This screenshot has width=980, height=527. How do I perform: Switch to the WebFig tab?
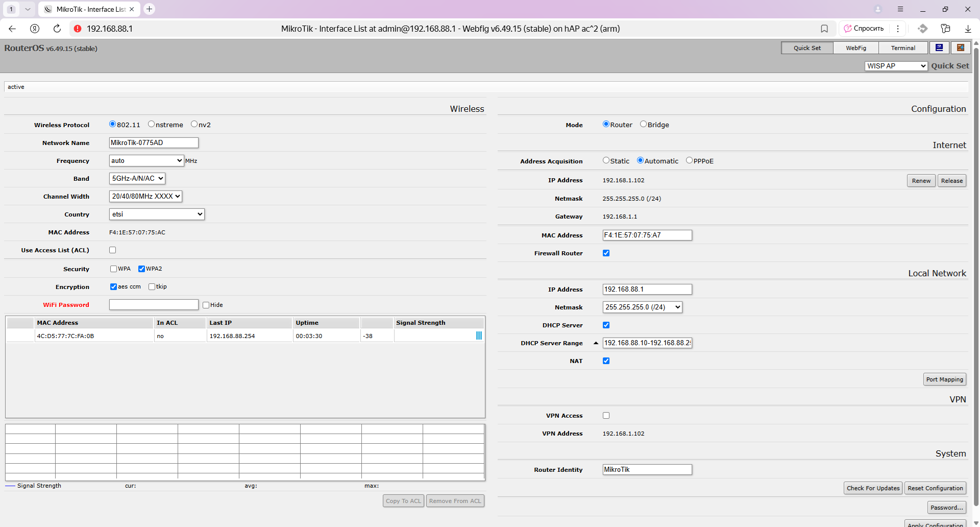tap(856, 47)
